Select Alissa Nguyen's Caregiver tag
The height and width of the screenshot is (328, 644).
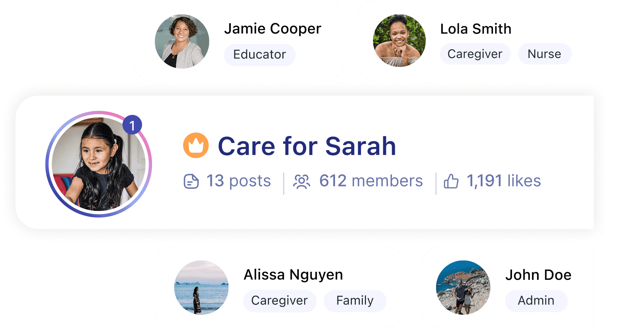[x=279, y=301]
